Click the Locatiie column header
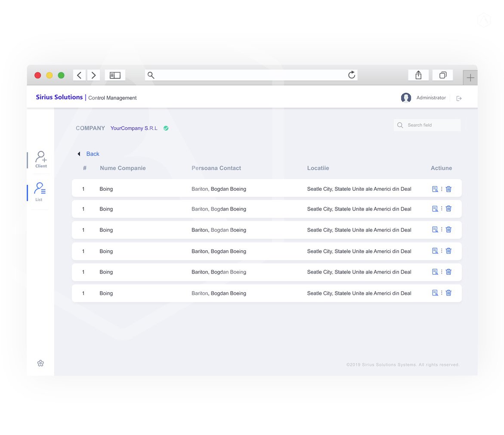This screenshot has height=435, width=504. 318,168
